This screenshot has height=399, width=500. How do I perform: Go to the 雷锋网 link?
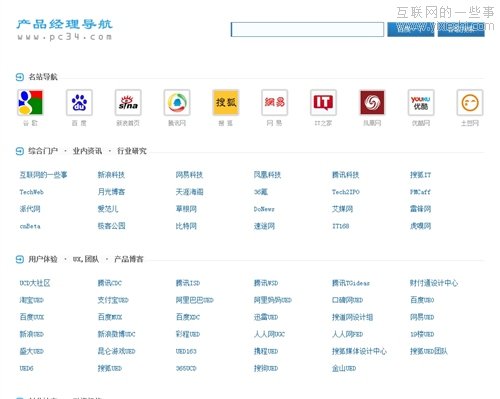420,209
